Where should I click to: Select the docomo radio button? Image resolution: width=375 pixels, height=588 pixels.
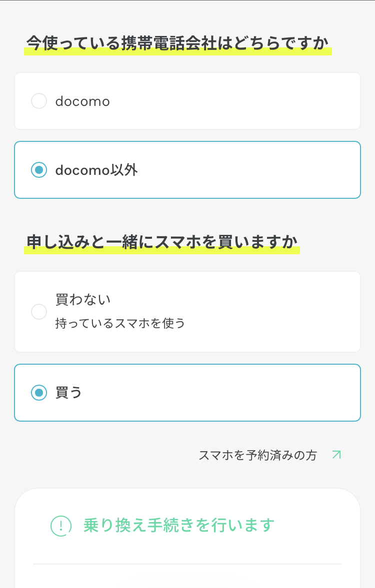point(39,101)
